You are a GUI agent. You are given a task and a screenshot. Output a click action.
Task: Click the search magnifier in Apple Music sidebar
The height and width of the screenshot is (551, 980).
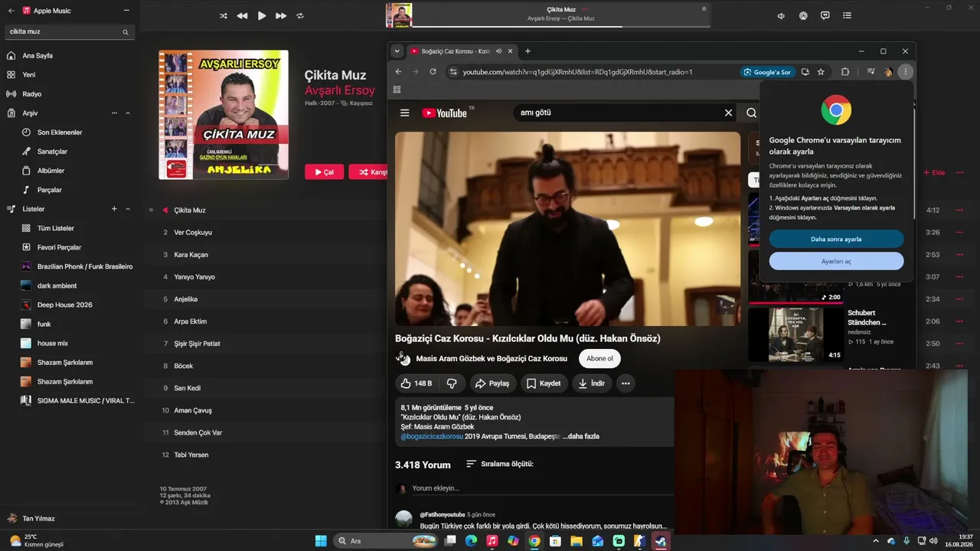point(126,32)
